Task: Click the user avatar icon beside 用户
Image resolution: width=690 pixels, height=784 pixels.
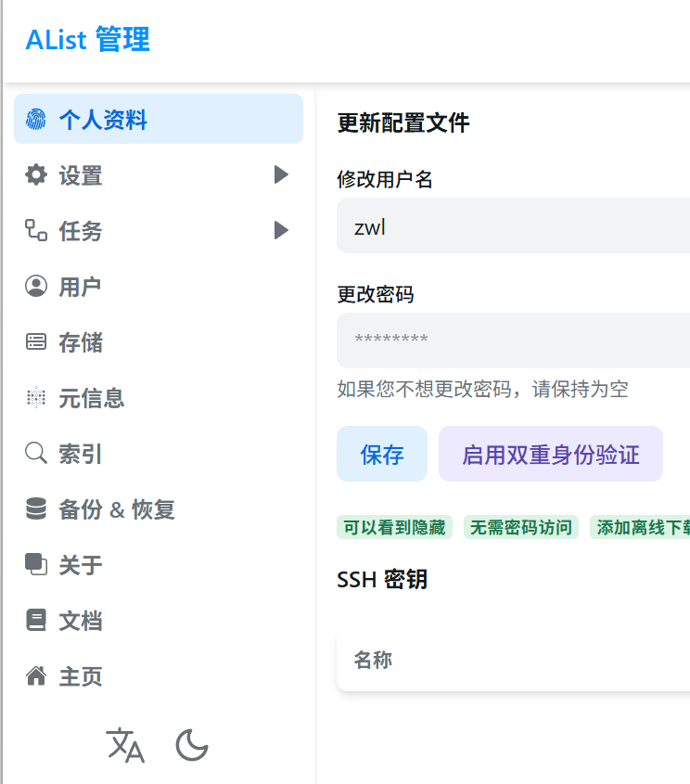Action: (36, 286)
